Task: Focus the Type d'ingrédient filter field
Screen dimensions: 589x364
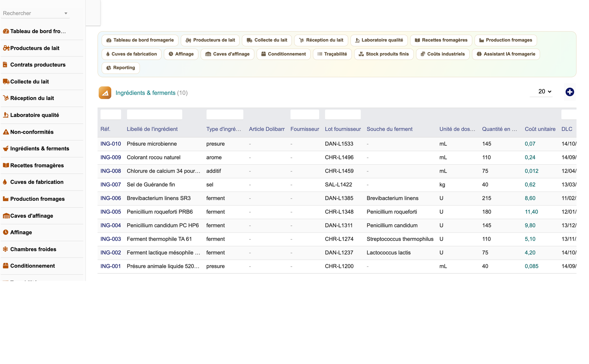Action: [225, 115]
